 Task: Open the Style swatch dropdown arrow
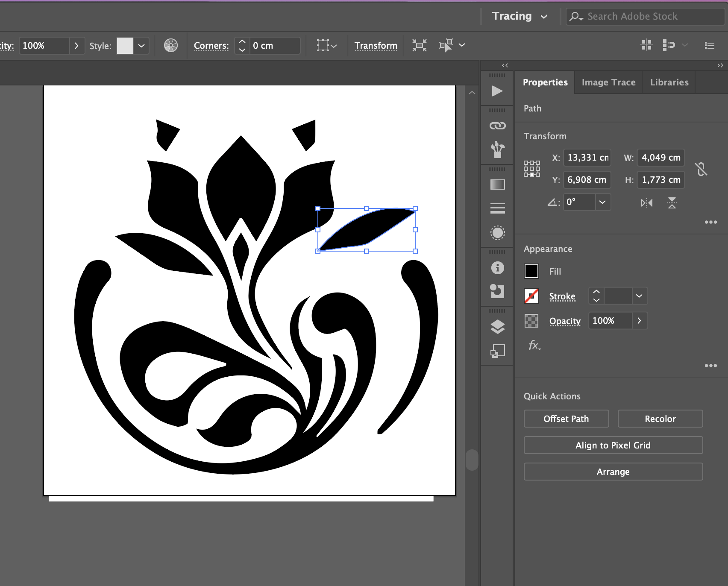[x=141, y=46]
